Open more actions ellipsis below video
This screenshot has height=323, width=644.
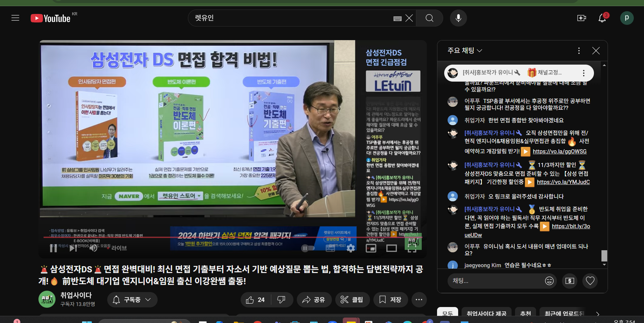pyautogui.click(x=419, y=300)
